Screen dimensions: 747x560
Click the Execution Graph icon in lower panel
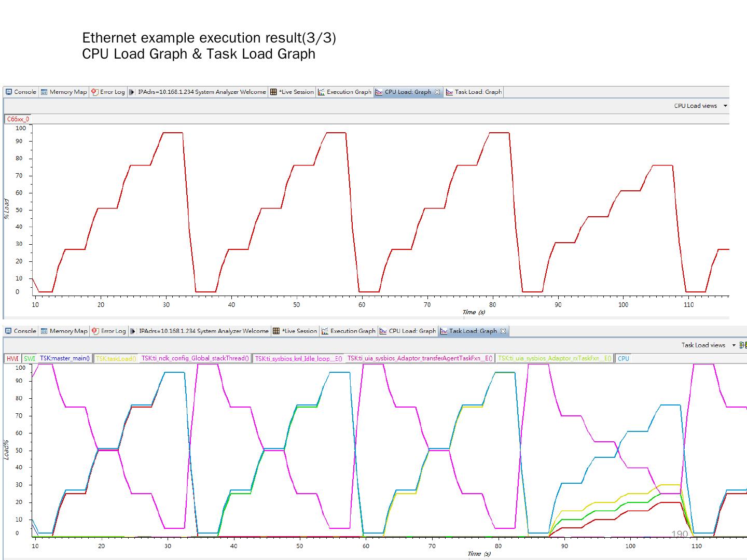pyautogui.click(x=325, y=331)
